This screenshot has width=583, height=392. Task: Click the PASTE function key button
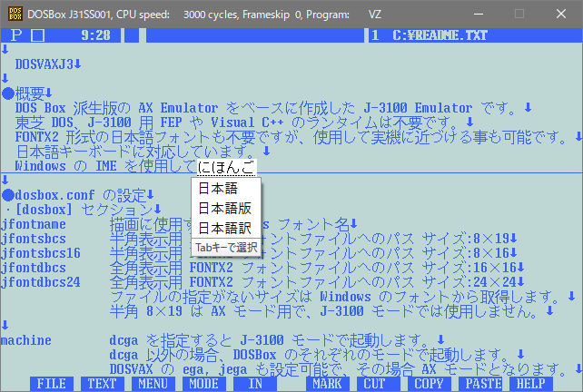click(x=480, y=384)
